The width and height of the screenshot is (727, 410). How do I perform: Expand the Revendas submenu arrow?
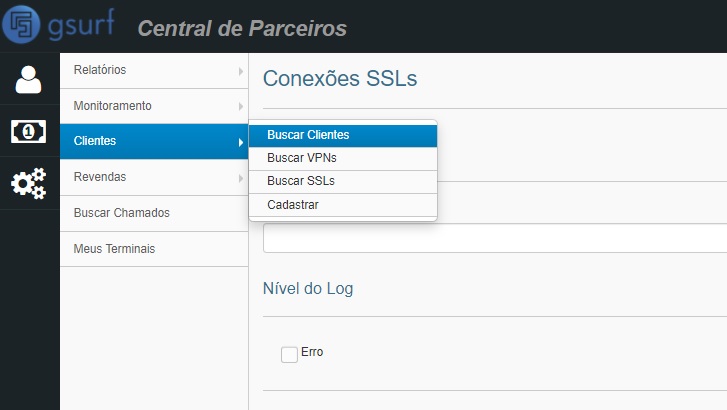(x=241, y=178)
